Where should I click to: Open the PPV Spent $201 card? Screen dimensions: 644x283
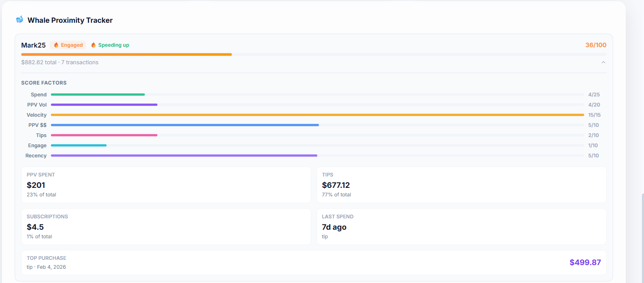(166, 185)
